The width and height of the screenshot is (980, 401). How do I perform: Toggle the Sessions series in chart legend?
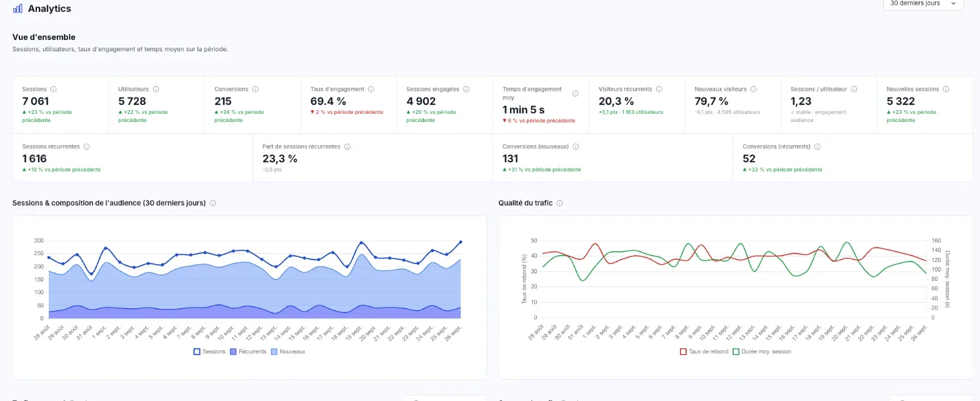[x=209, y=352]
